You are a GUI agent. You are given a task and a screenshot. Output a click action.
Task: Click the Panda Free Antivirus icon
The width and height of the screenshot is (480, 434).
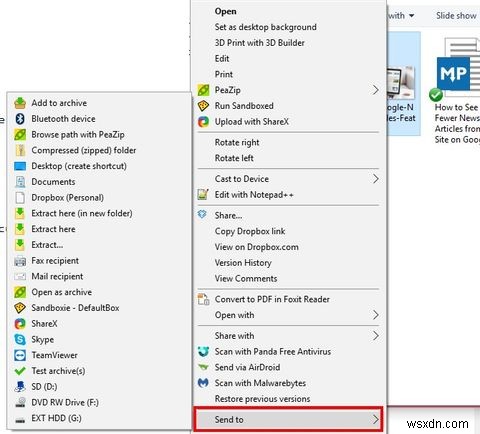pos(203,352)
